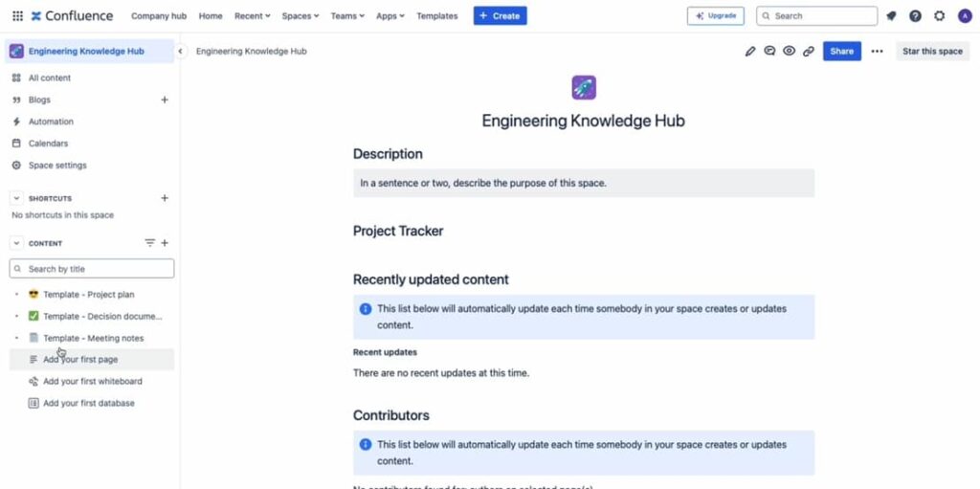Click the blue Create button
The height and width of the screenshot is (489, 980).
click(x=500, y=16)
